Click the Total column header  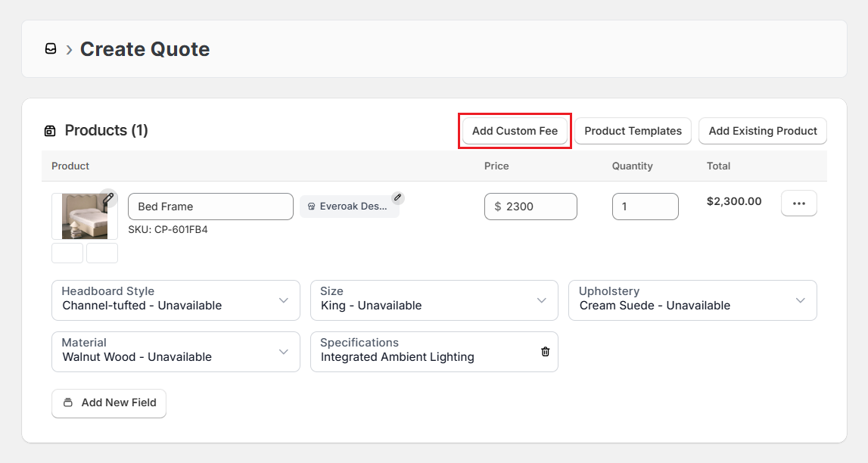pos(718,166)
